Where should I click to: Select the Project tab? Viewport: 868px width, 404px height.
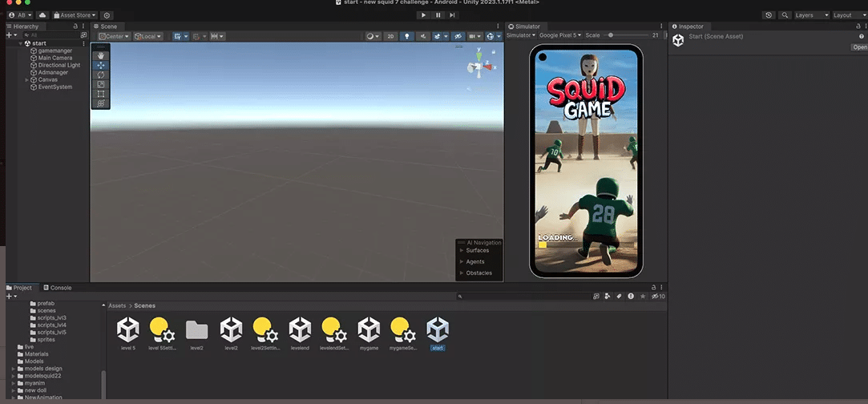19,288
